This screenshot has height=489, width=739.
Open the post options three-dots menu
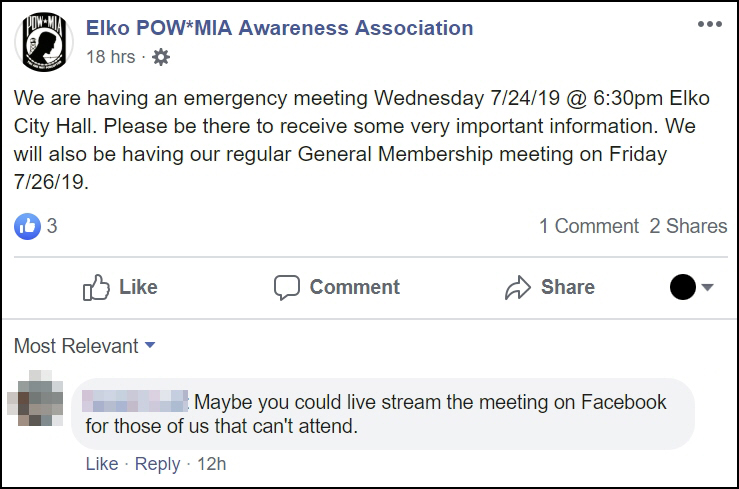(709, 25)
